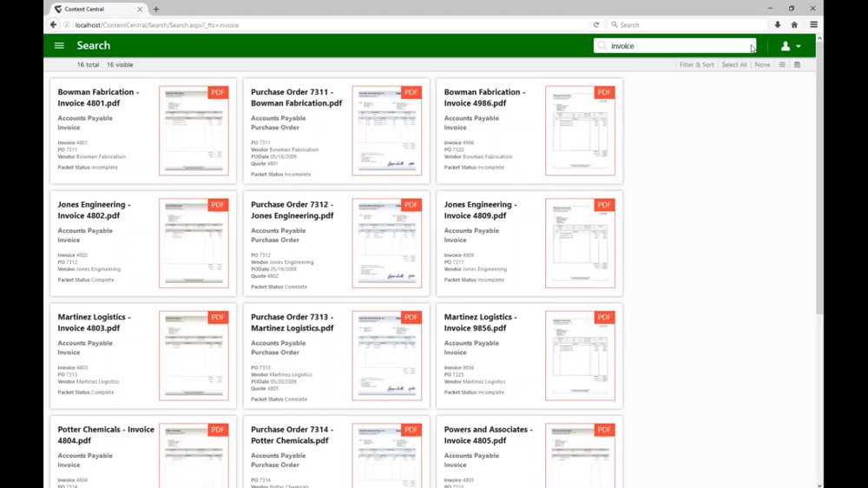Click PDF badge on Purchase Order 7312 card

click(x=411, y=205)
